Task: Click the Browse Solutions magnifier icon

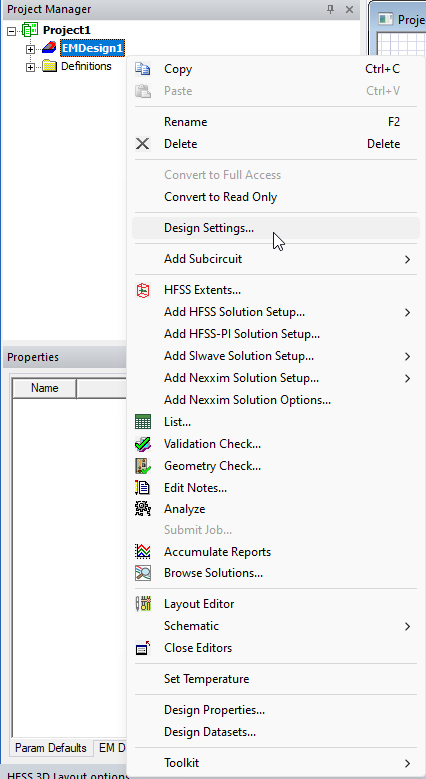Action: 143,573
